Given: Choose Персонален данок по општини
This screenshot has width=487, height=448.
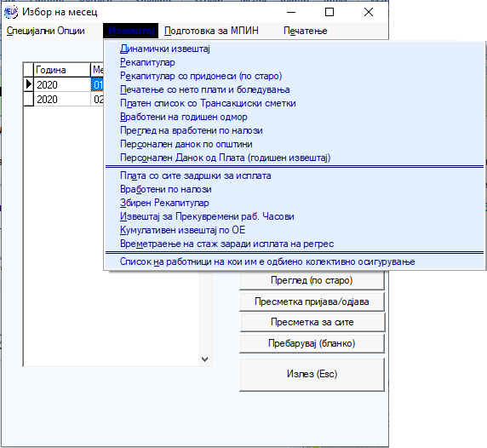Looking at the screenshot, I should click(186, 144).
